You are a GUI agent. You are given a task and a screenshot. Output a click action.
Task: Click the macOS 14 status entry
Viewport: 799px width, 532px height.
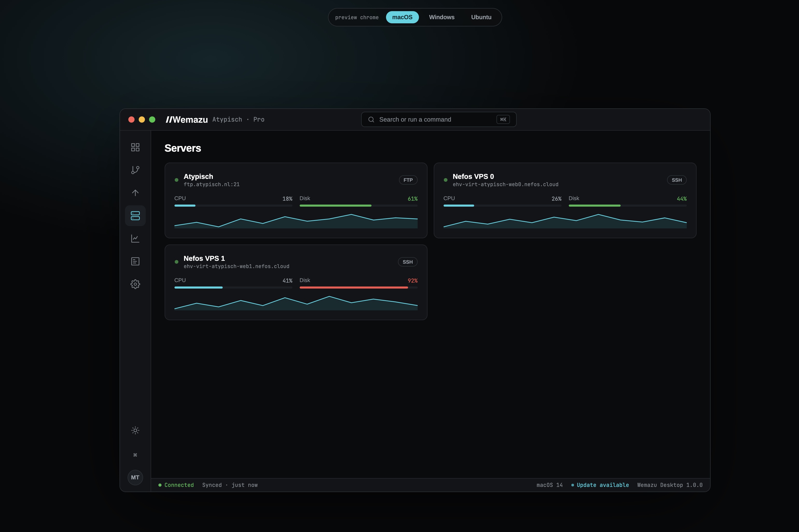(550, 485)
